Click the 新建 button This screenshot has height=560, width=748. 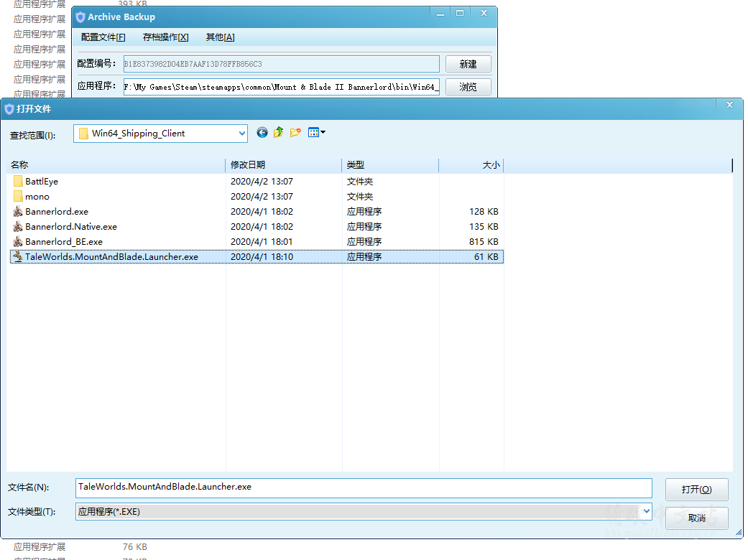click(x=468, y=64)
